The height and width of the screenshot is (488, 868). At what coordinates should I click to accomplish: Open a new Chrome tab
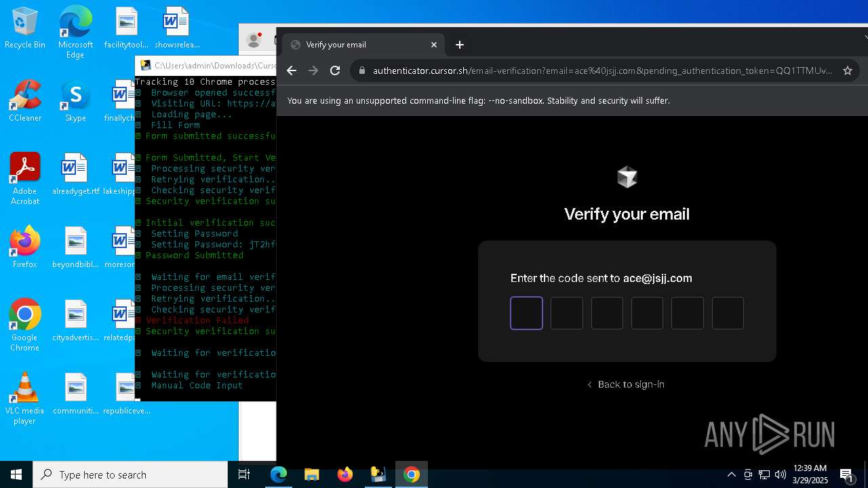[460, 45]
